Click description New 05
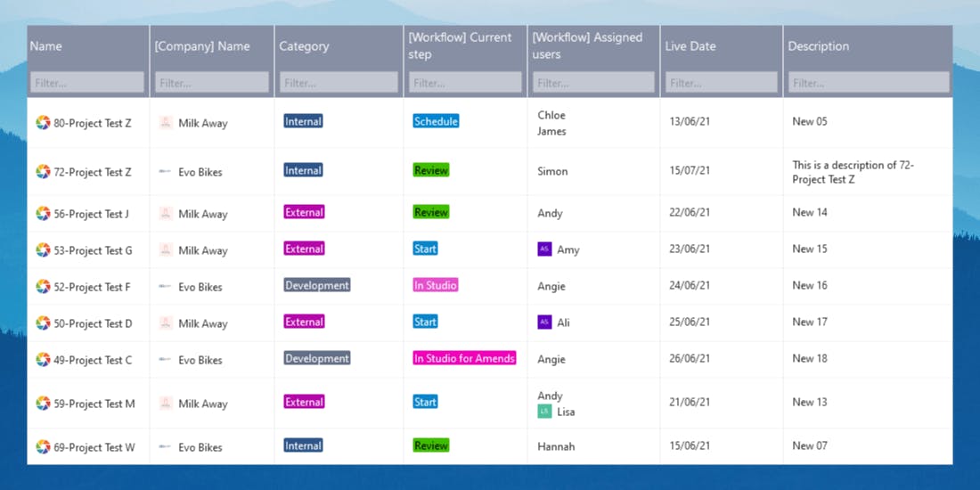Viewport: 980px width, 490px height. tap(809, 121)
